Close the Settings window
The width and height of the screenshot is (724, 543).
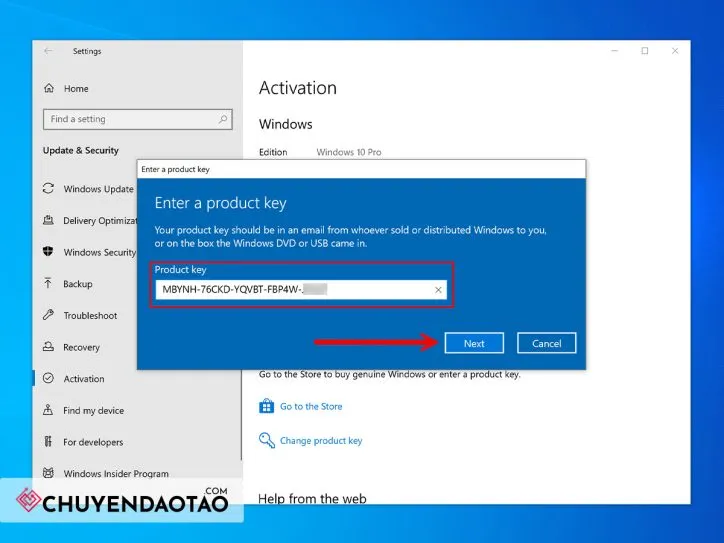pos(675,51)
